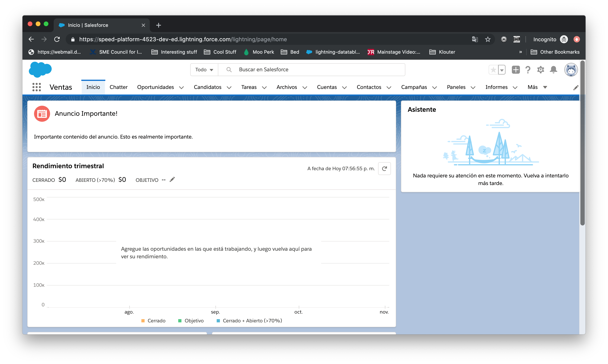Click the global actions plus icon
The image size is (608, 364).
515,70
